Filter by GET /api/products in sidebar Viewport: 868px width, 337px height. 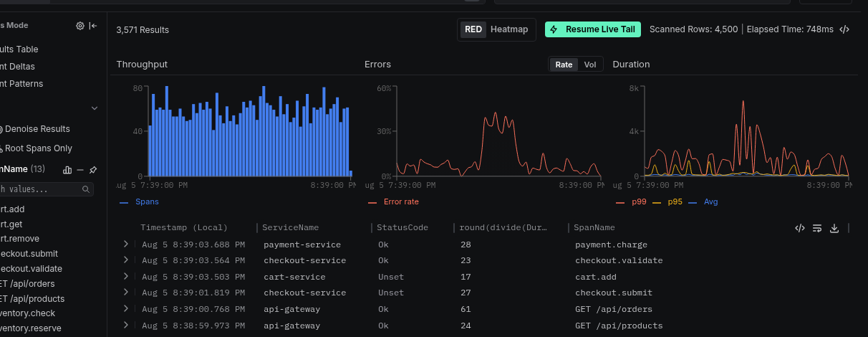(x=32, y=299)
